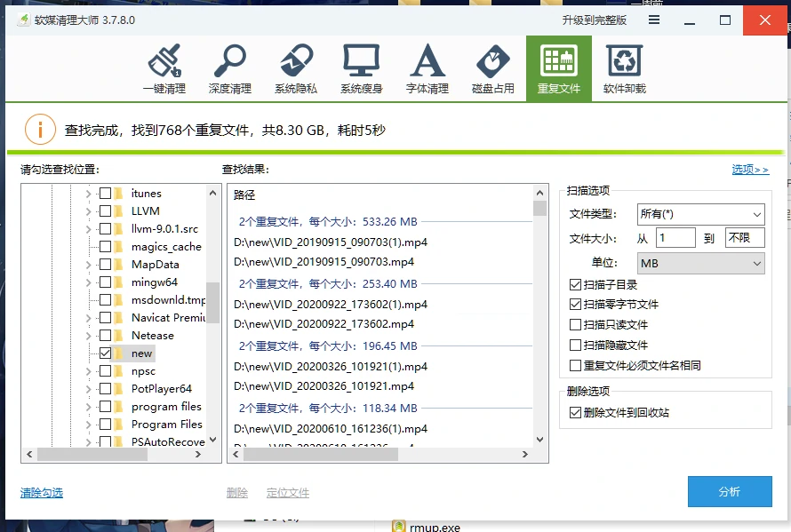This screenshot has width=791, height=532.
Task: Expand the LLVM folder tree node
Action: (88, 211)
